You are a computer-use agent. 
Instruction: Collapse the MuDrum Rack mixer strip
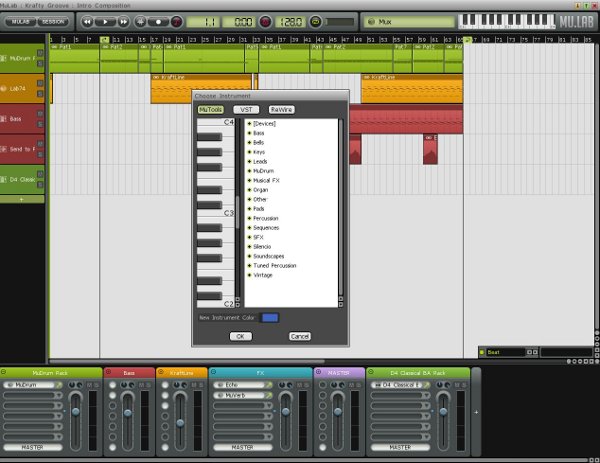click(x=3, y=372)
